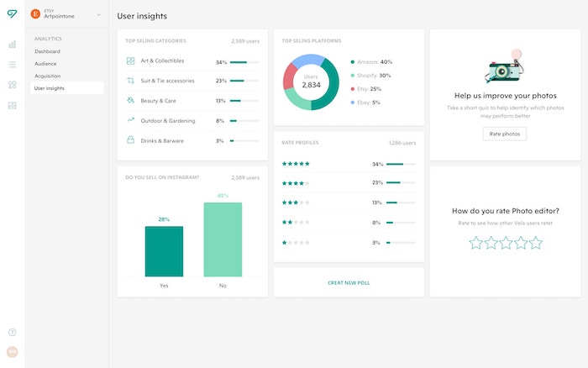Viewport: 588px width, 368px height.
Task: Select the one-star rating row stars
Action: click(296, 242)
